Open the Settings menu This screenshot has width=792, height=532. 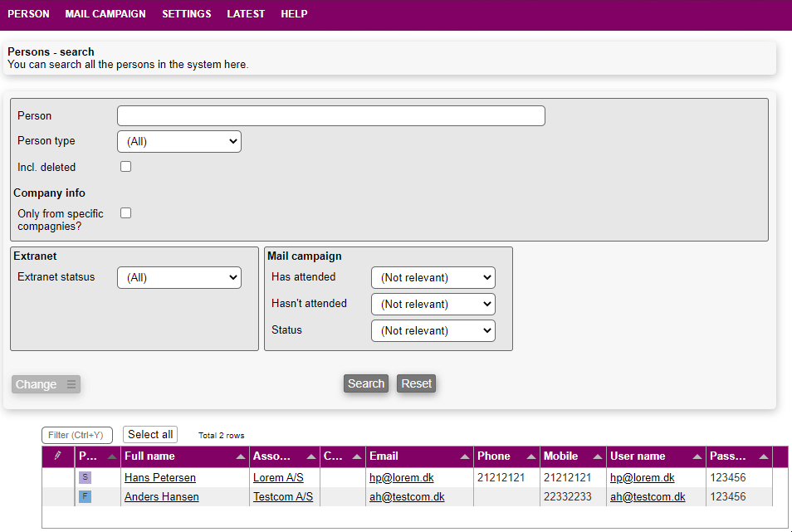click(x=187, y=14)
